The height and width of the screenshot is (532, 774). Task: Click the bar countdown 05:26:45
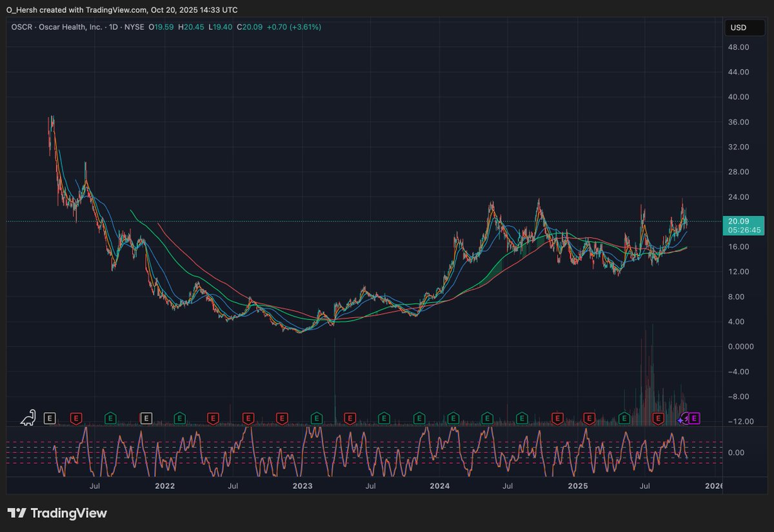point(744,230)
